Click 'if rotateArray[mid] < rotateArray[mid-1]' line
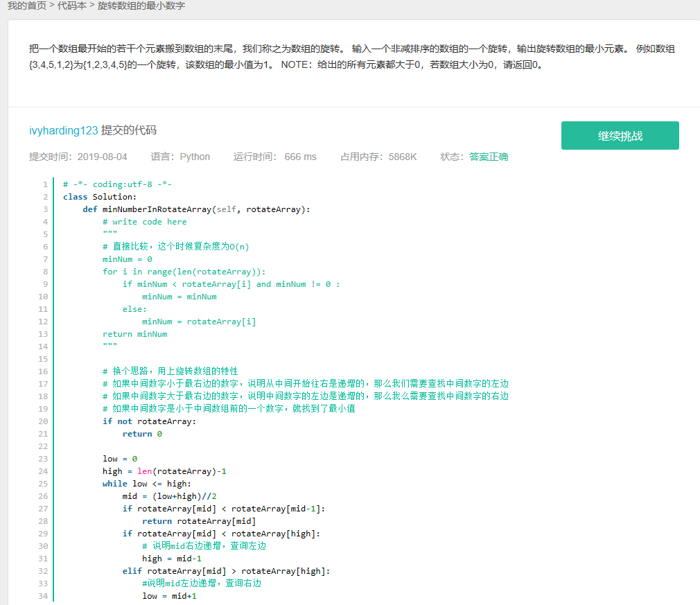Image resolution: width=700 pixels, height=605 pixels. 224,509
